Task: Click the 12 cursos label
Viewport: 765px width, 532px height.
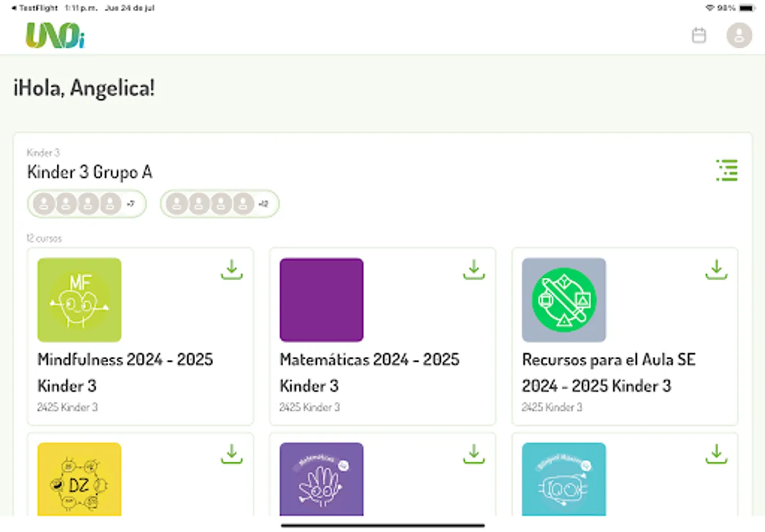Action: pos(44,238)
